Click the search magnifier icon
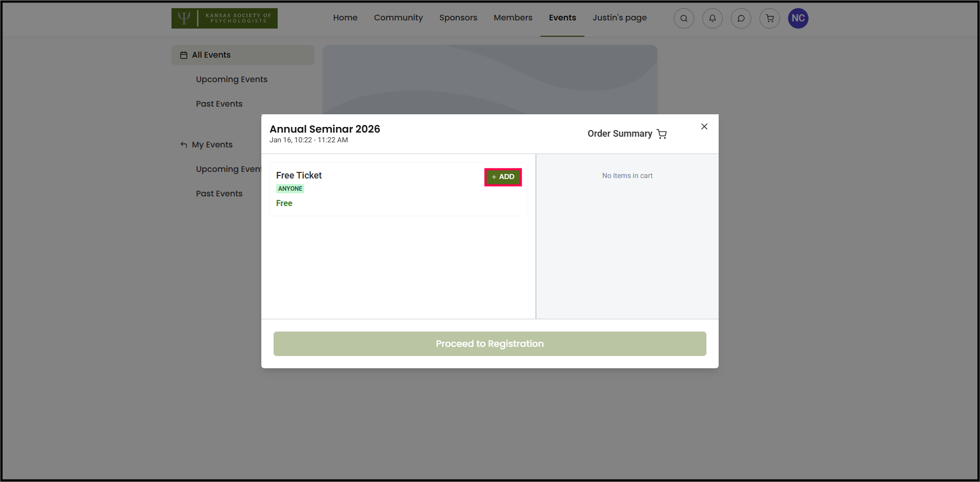Viewport: 980px width, 482px height. click(683, 18)
